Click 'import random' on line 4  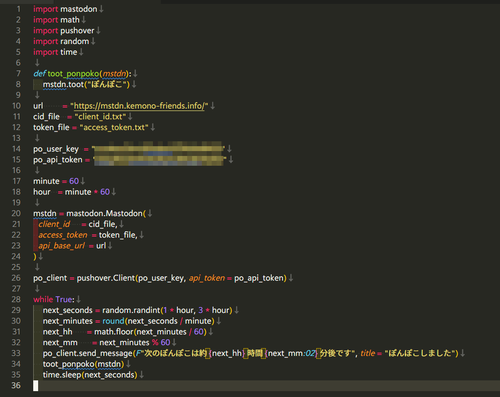pos(61,41)
